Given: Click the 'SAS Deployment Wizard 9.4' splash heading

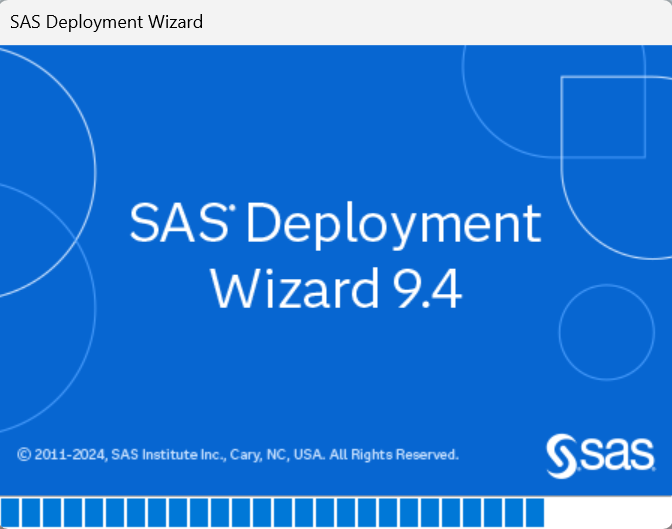Looking at the screenshot, I should pyautogui.click(x=336, y=255).
